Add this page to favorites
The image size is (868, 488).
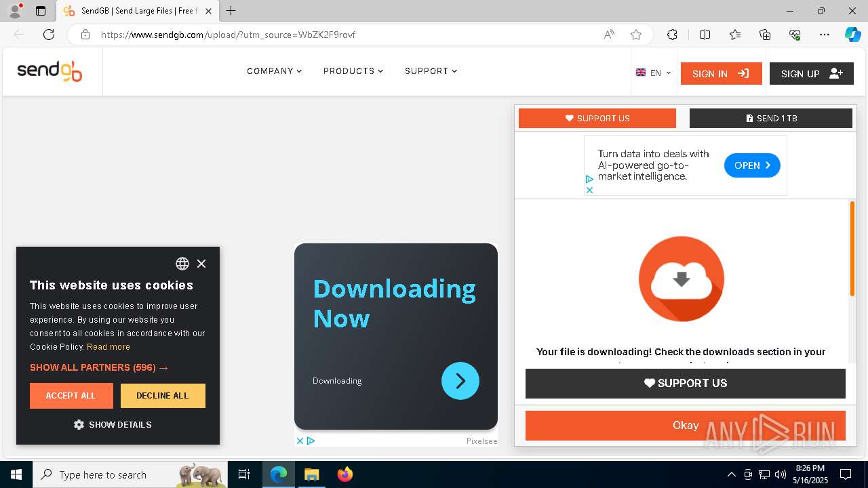pos(636,35)
